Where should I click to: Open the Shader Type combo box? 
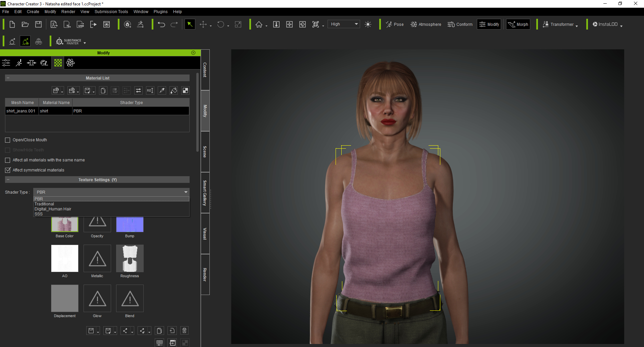[111, 192]
